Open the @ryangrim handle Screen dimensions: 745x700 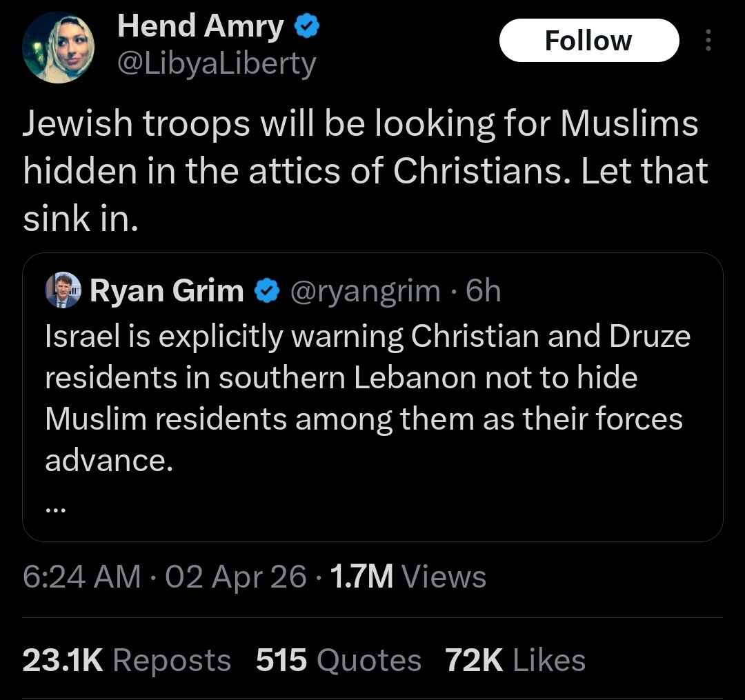[365, 292]
